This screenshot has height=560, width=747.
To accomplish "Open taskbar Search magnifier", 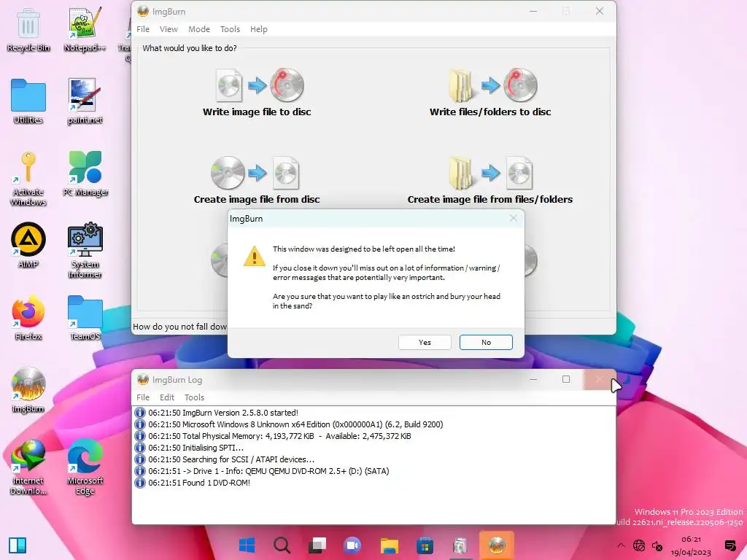I will tap(282, 545).
